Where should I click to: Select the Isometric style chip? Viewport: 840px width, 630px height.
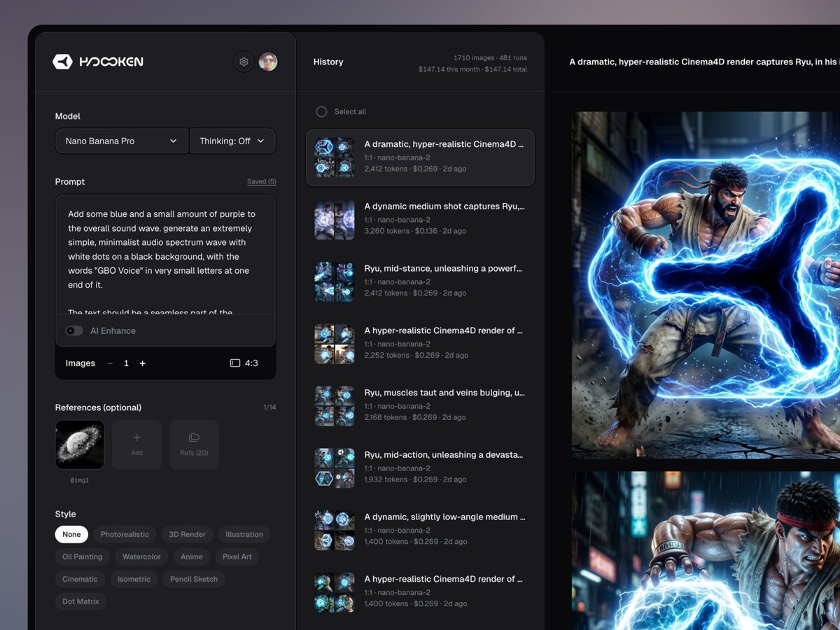coord(134,579)
